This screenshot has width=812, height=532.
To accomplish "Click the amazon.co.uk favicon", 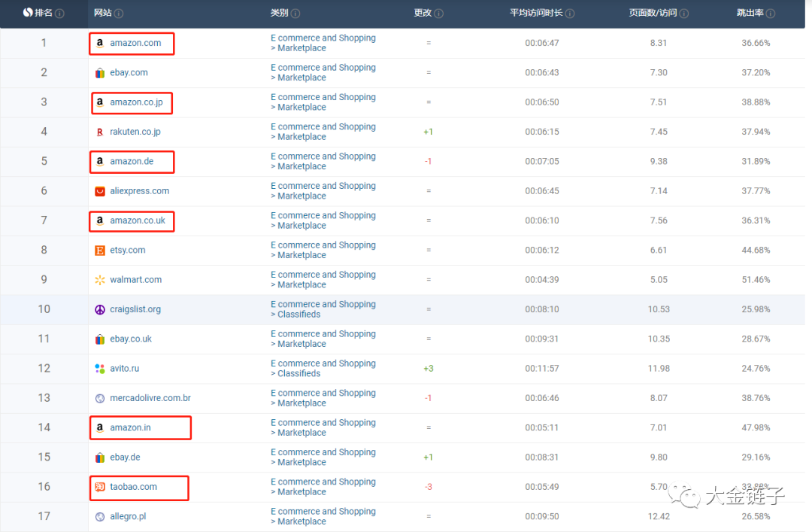I will click(x=100, y=220).
